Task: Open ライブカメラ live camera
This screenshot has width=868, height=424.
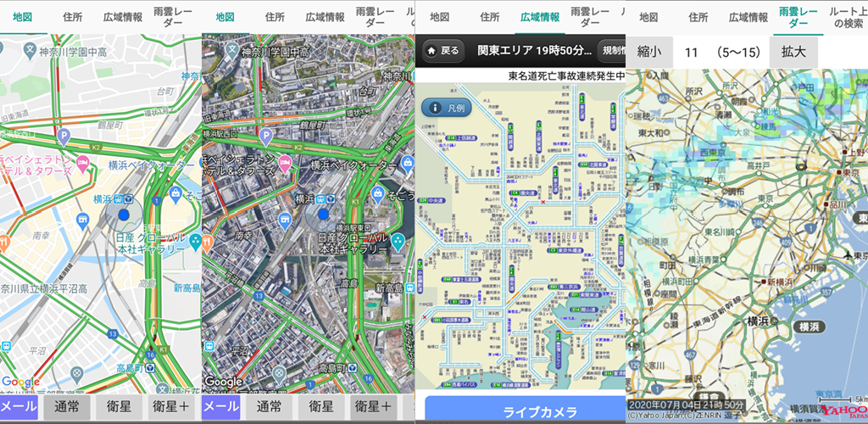Action: (525, 409)
